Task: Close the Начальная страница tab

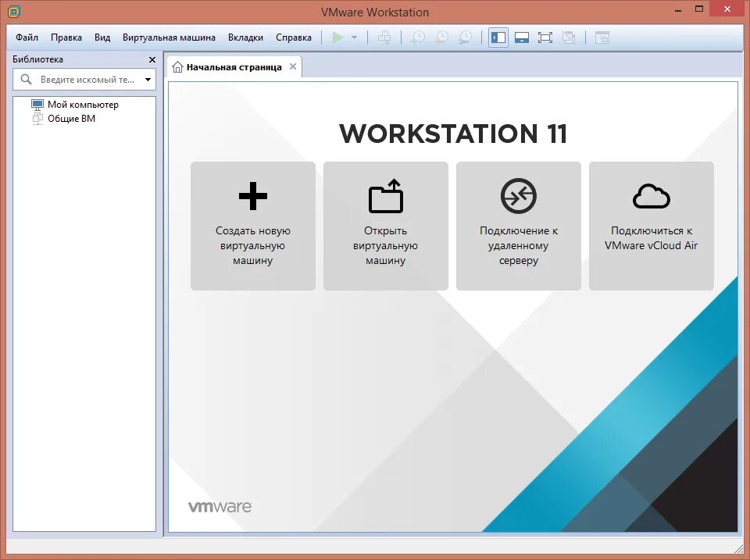Action: coord(293,66)
